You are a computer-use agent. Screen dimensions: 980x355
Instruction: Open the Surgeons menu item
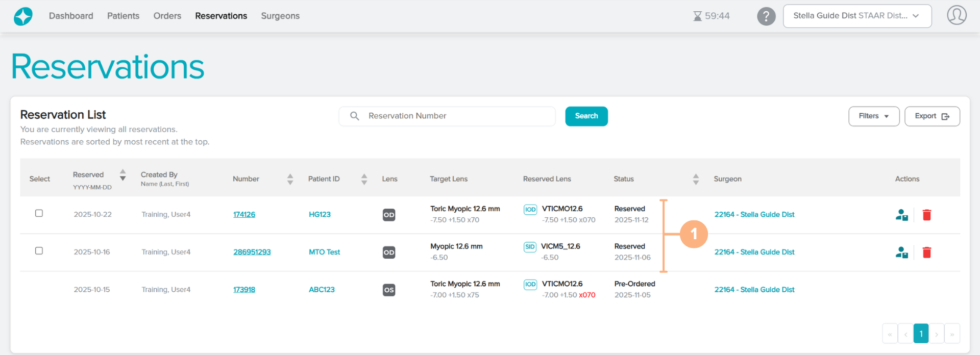280,16
